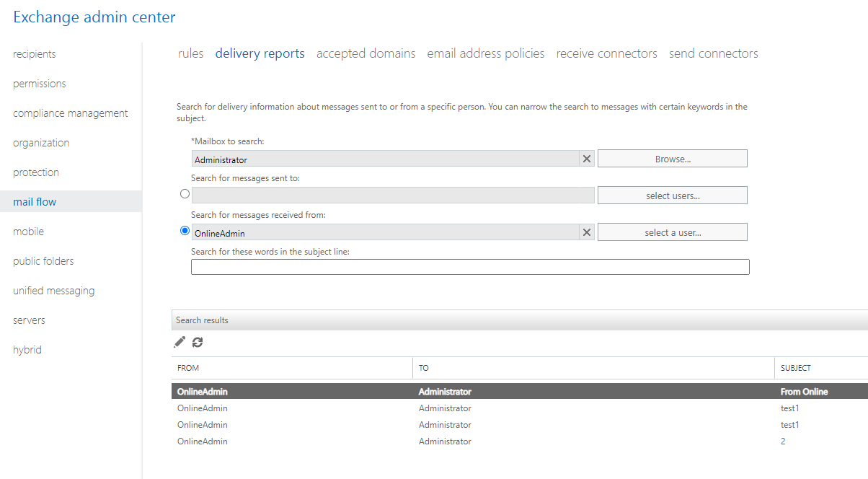Select mail flow in the sidebar

[71, 202]
